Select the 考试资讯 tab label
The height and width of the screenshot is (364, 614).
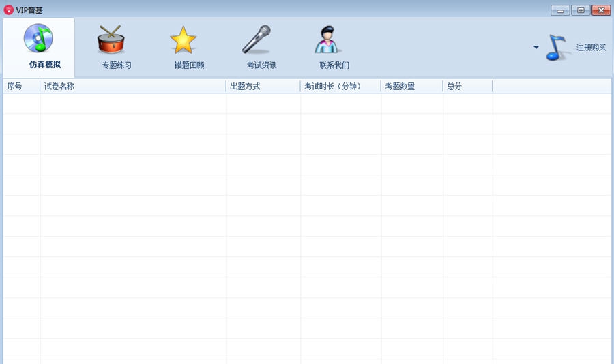click(261, 65)
